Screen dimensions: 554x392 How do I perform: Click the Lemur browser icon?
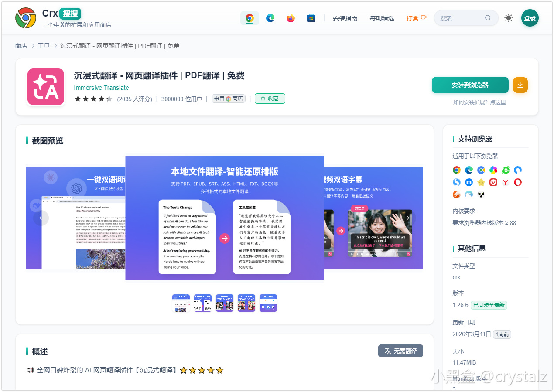(481, 194)
